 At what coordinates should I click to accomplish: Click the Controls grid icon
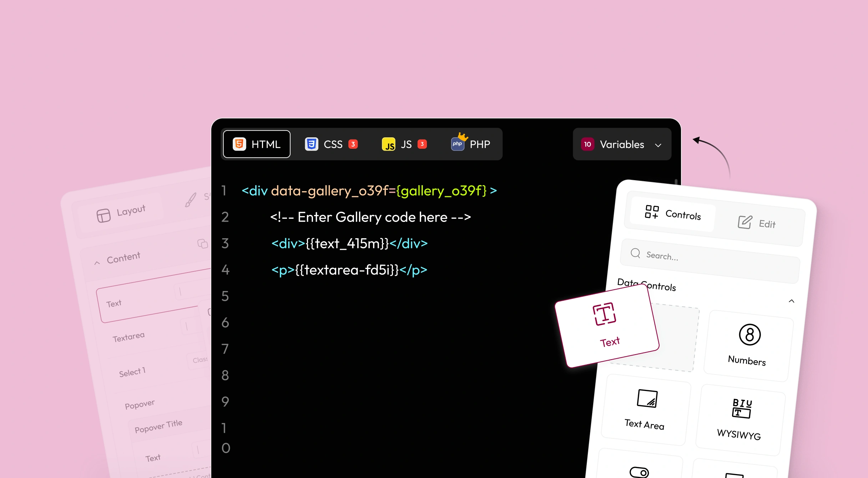coord(652,212)
